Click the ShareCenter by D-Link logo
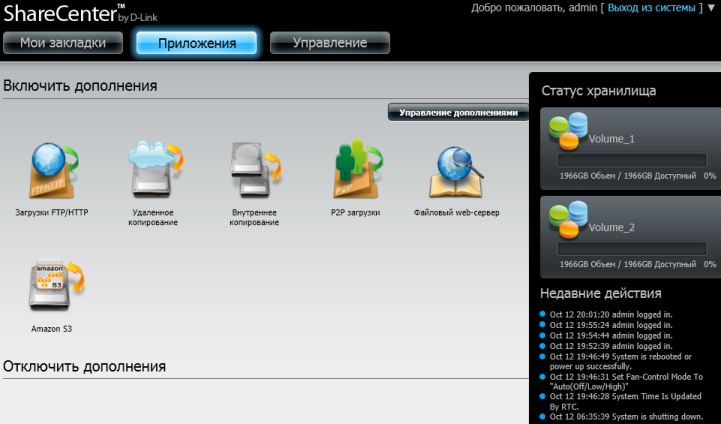This screenshot has height=424, width=721. point(80,13)
